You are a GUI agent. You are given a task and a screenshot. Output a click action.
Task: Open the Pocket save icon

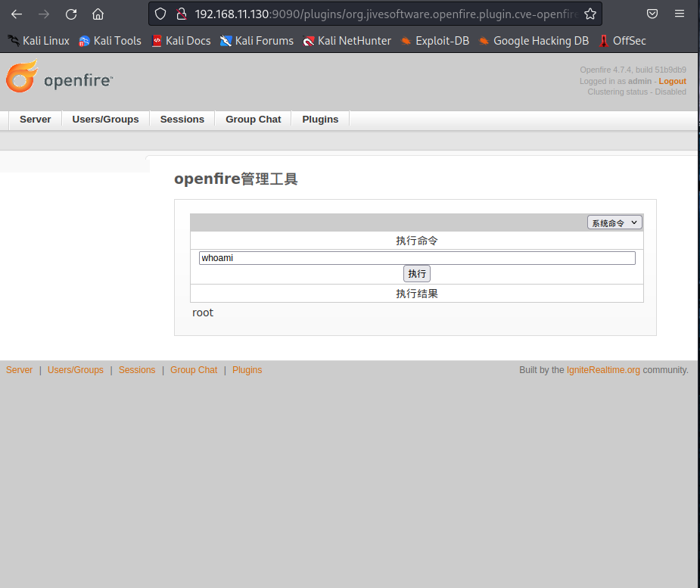click(x=652, y=14)
